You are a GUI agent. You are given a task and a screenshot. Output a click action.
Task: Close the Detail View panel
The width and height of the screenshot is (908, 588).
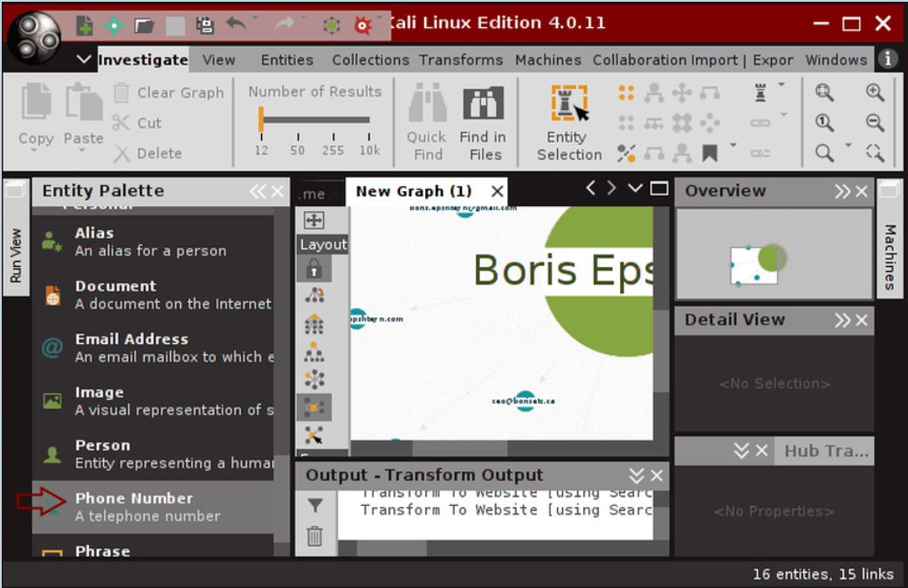coord(862,320)
